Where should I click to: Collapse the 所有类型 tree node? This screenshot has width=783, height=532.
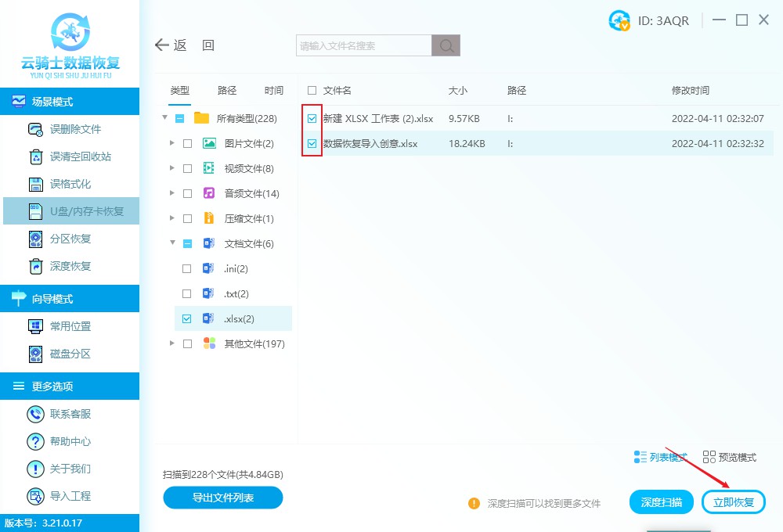pyautogui.click(x=164, y=118)
